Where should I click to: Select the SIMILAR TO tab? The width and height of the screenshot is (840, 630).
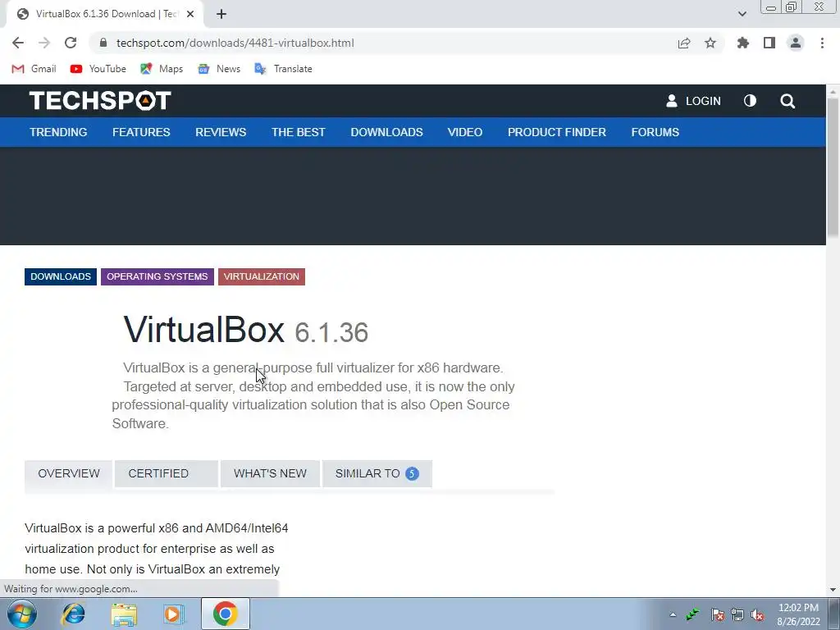(377, 473)
